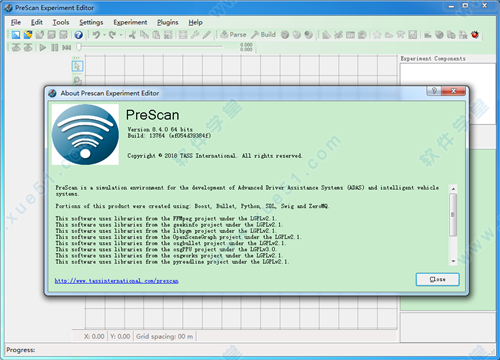Image resolution: width=500 pixels, height=360 pixels.
Task: Click the Y: 0.00 coordinate readout
Action: click(120, 336)
